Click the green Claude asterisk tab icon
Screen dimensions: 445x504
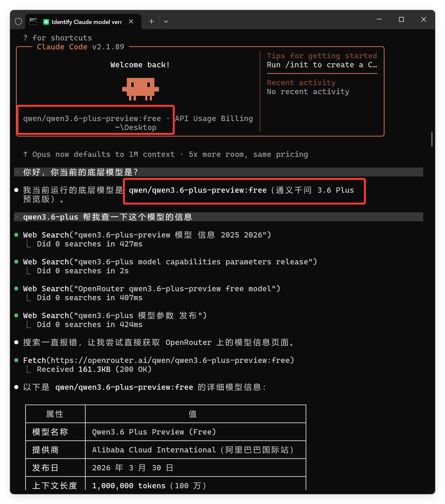click(46, 22)
